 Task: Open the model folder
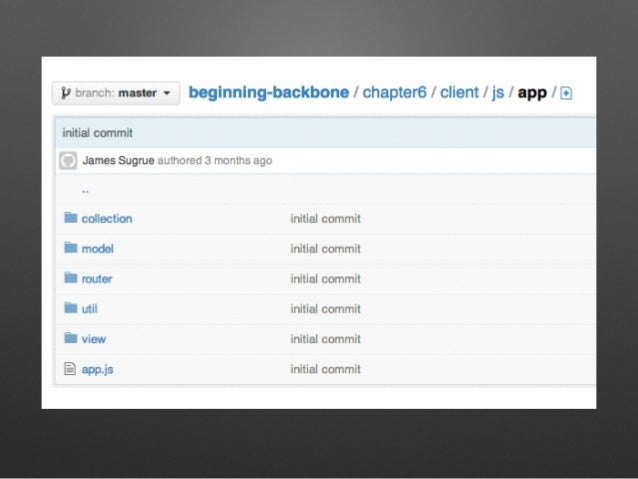[98, 249]
